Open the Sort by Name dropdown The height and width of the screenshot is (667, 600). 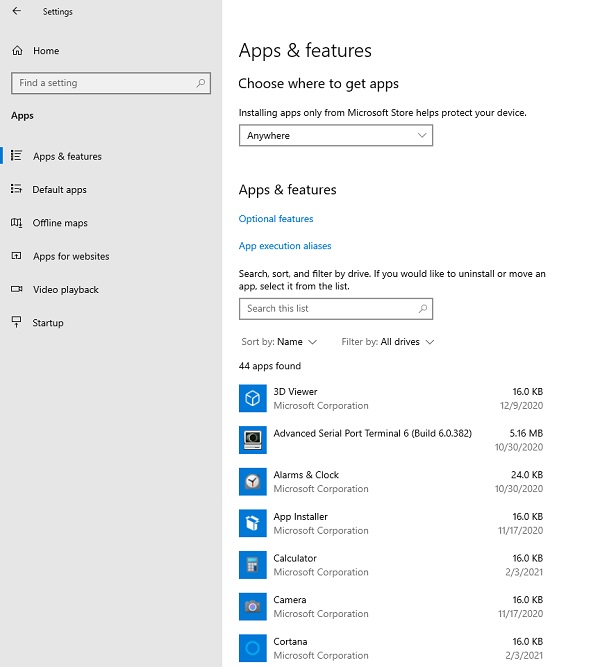click(279, 342)
